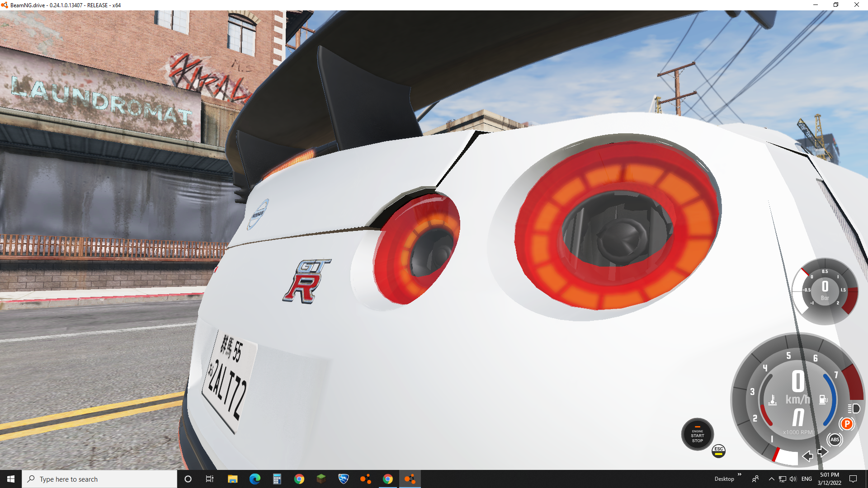Click the orange parking brake indicator

(x=847, y=424)
